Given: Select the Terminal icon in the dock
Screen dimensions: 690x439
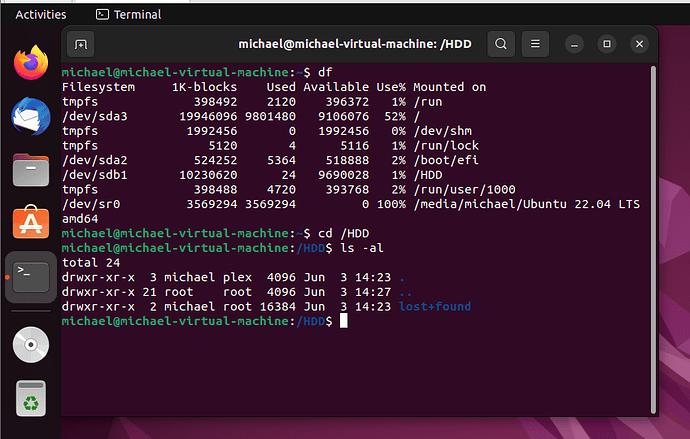Looking at the screenshot, I should [x=31, y=277].
